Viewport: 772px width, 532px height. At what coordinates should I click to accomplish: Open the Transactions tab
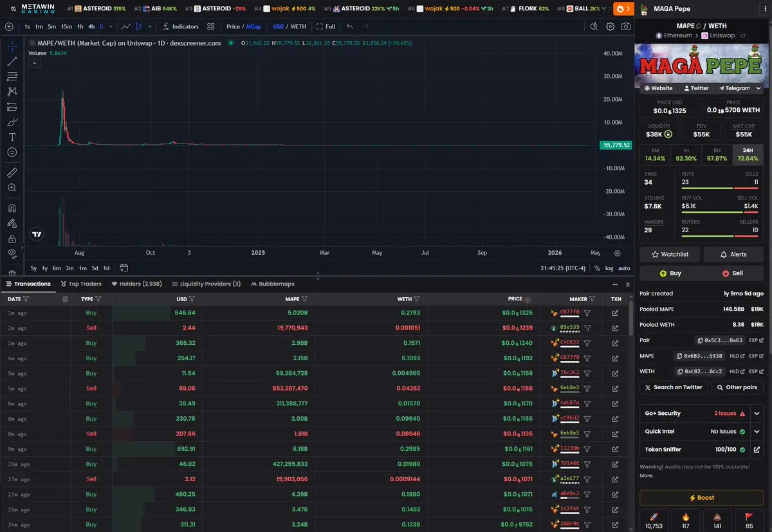tap(28, 284)
